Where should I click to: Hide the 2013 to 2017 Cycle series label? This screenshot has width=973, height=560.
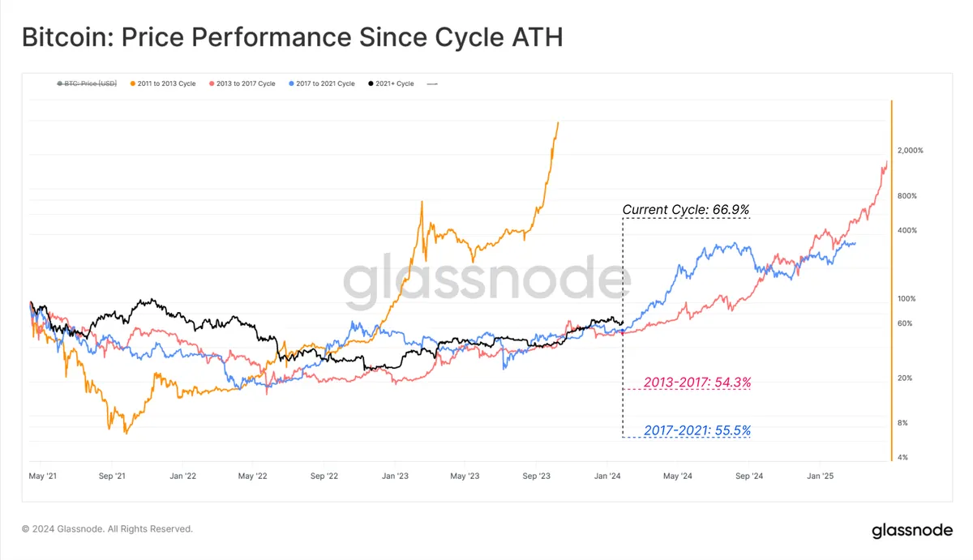(x=247, y=83)
